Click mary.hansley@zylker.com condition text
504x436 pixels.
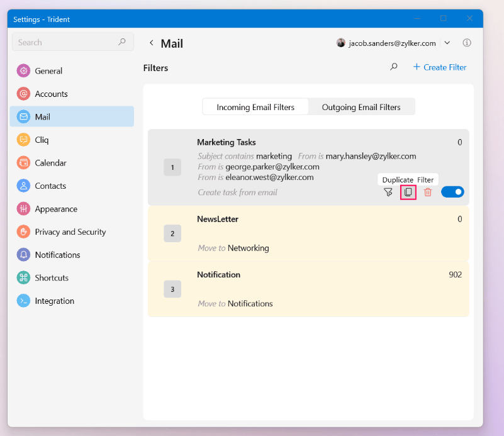[x=371, y=156]
